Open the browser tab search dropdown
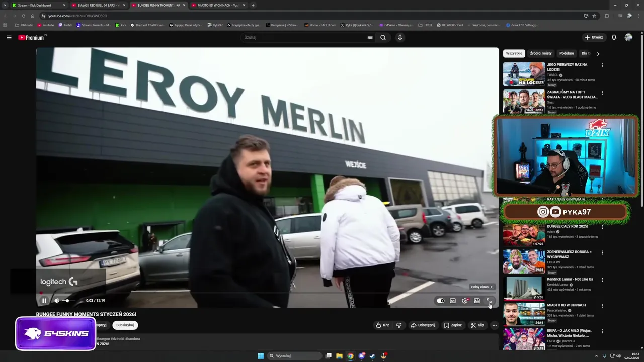 pyautogui.click(x=5, y=5)
